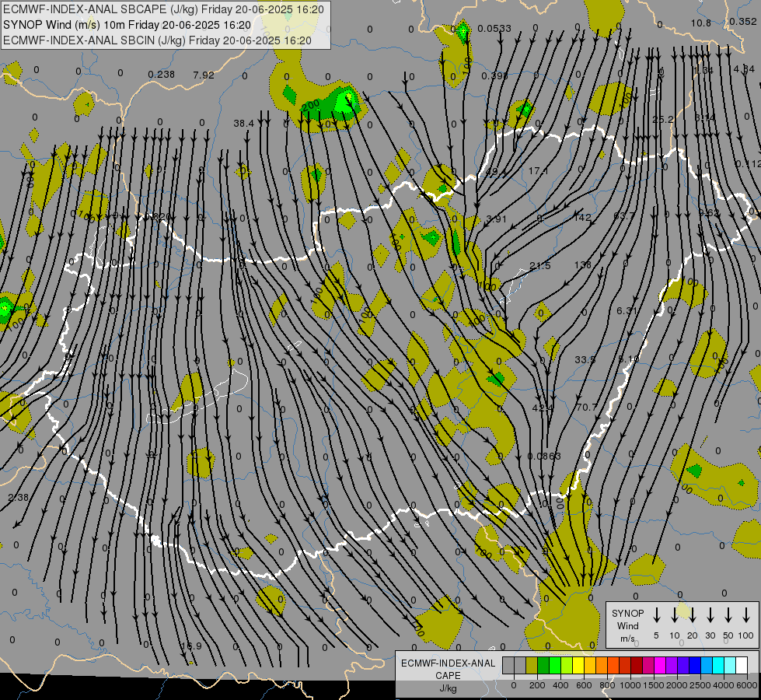Click the map value 0.238
Image resolution: width=761 pixels, height=700 pixels.
pyautogui.click(x=161, y=75)
